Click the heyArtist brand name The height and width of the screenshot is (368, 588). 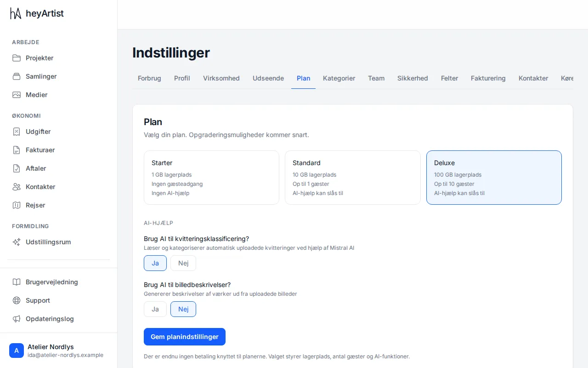pyautogui.click(x=45, y=13)
